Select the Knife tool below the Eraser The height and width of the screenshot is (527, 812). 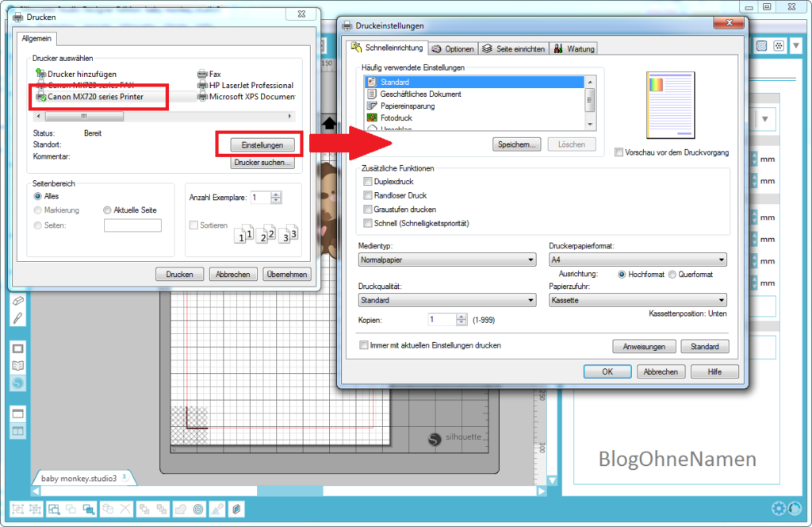tap(17, 317)
